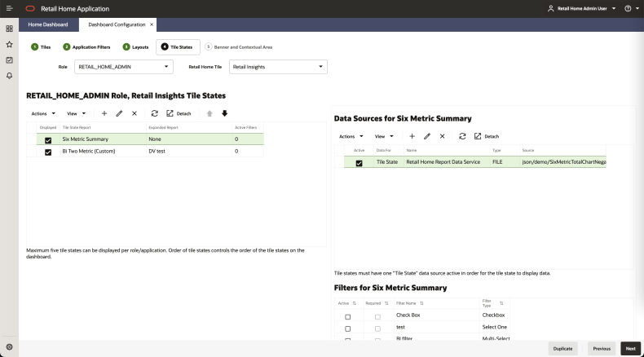The image size is (644, 357).
Task: Open settings gear in sidebar
Action: coord(10,347)
